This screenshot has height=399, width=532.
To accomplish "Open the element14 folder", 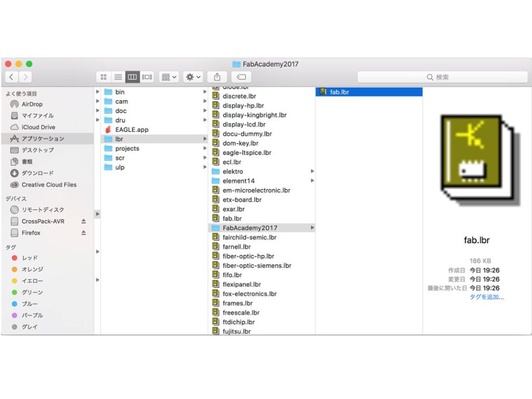I will 261,181.
